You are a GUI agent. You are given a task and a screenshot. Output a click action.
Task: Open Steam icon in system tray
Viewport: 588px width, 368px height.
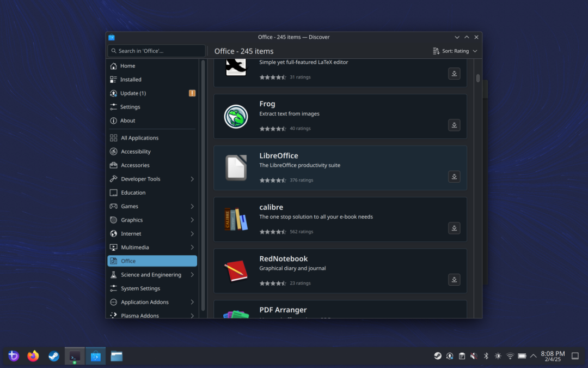point(438,355)
